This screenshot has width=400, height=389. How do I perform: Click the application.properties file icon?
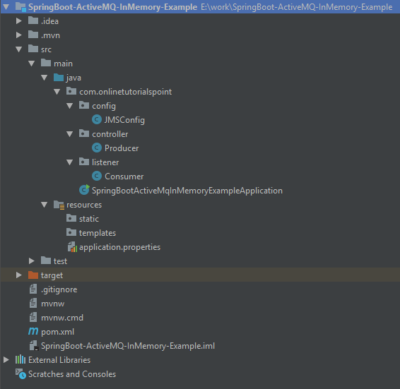(x=72, y=247)
